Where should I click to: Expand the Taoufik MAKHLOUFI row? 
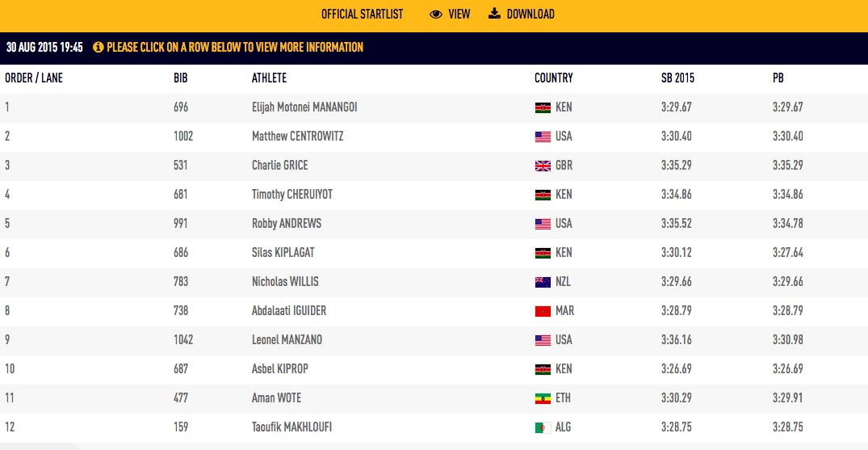(434, 427)
